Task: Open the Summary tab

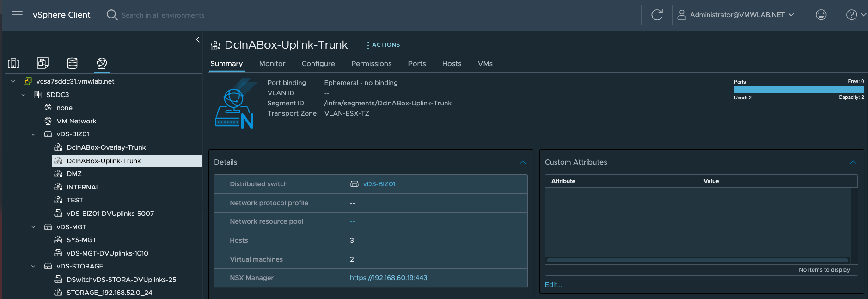Action: pos(226,64)
